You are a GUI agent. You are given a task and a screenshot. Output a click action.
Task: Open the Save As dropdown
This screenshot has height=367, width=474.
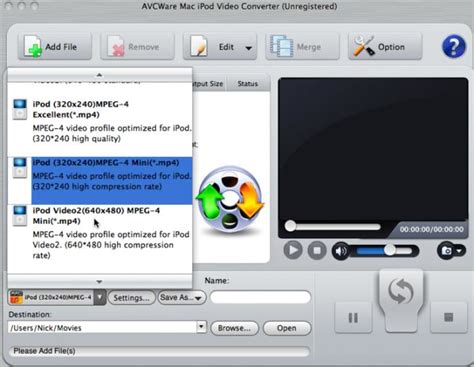(182, 297)
